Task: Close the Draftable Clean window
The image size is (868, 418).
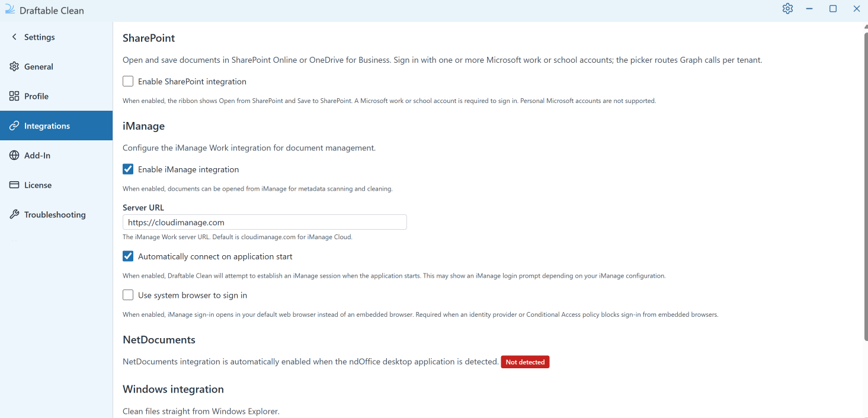Action: 857,8
